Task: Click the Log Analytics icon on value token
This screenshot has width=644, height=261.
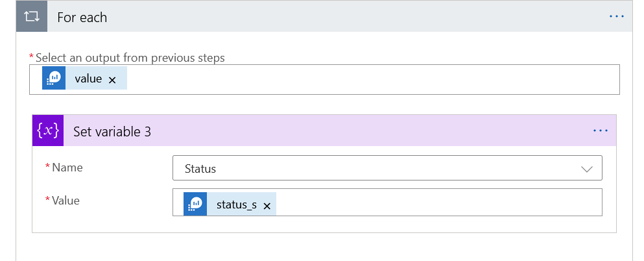Action: (54, 79)
